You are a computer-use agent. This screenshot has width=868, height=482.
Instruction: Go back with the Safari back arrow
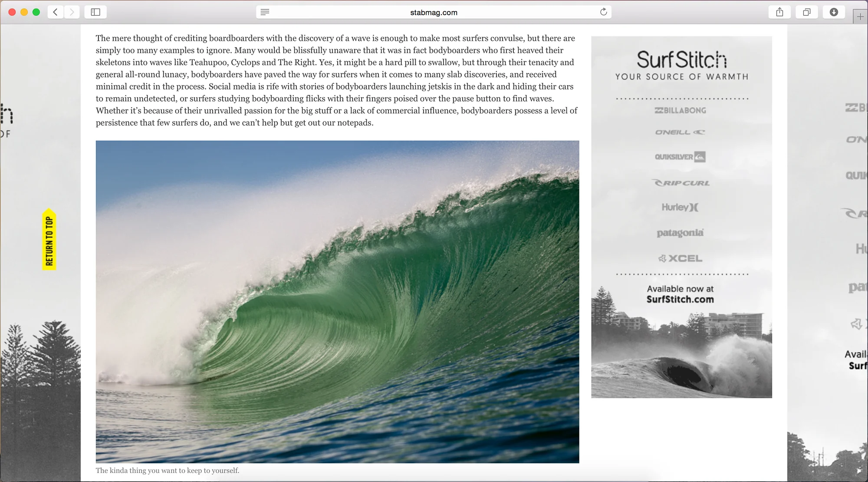coord(56,12)
